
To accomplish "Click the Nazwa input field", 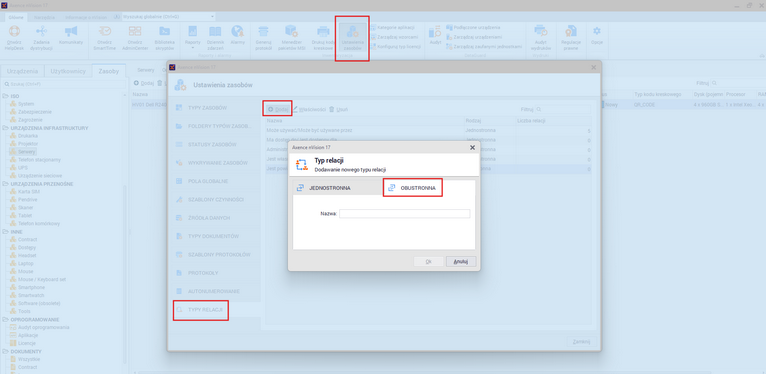I will point(404,213).
